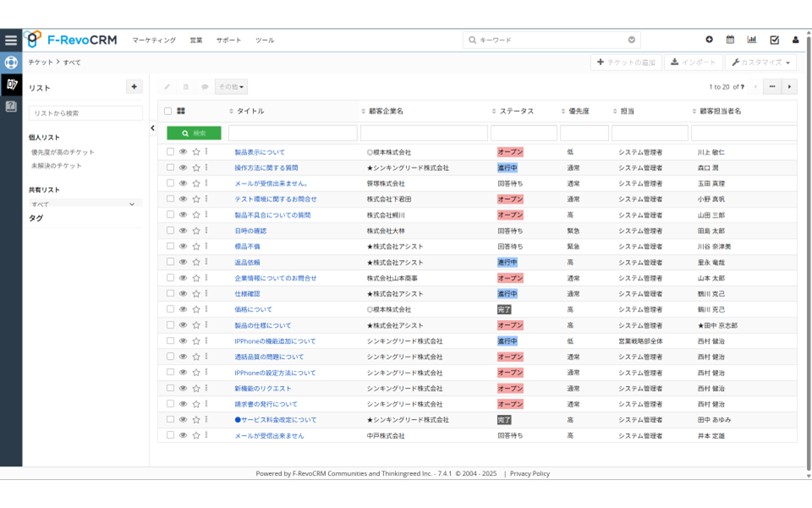The height and width of the screenshot is (508, 812).
Task: Open the カスタマイズ dropdown
Action: [760, 62]
